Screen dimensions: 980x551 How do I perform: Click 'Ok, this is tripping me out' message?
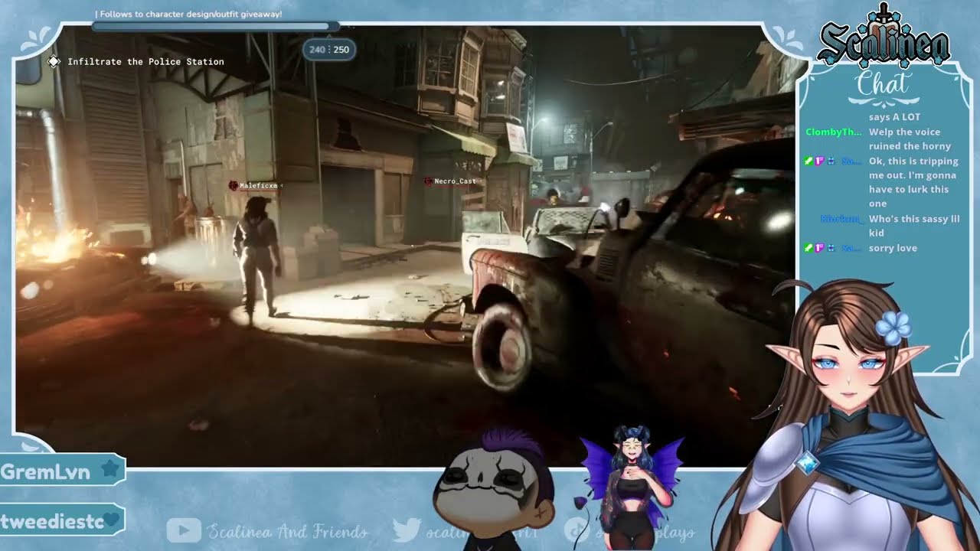pyautogui.click(x=913, y=182)
